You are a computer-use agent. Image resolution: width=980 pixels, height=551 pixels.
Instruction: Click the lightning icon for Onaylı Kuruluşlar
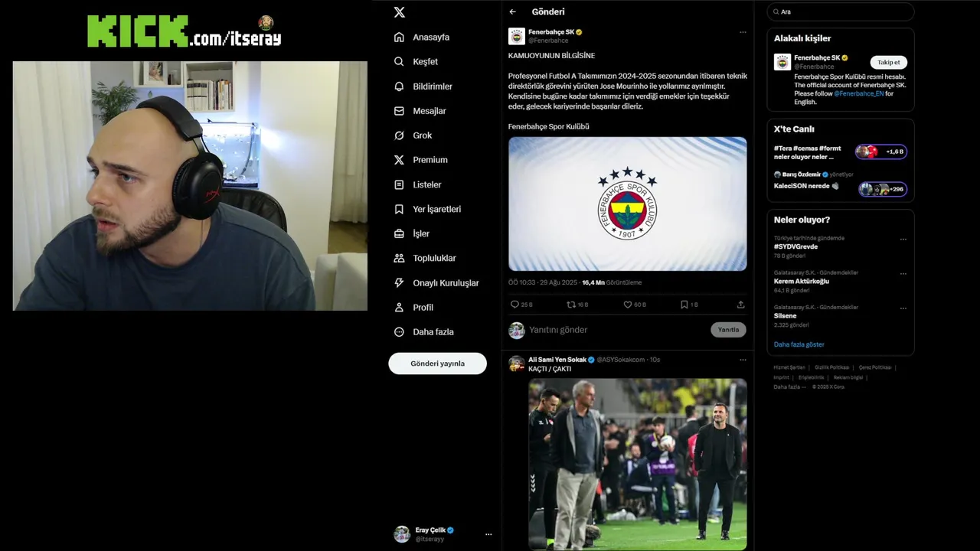399,282
